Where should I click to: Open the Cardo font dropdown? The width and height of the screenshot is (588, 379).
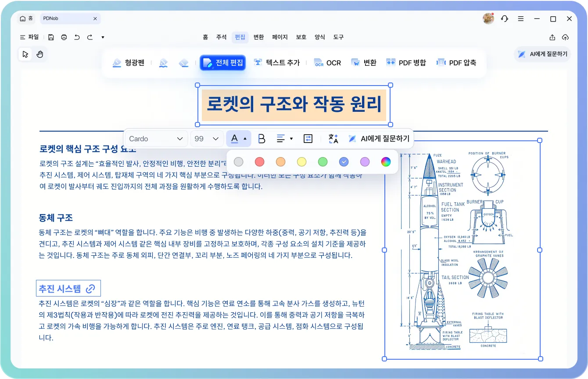(x=156, y=139)
